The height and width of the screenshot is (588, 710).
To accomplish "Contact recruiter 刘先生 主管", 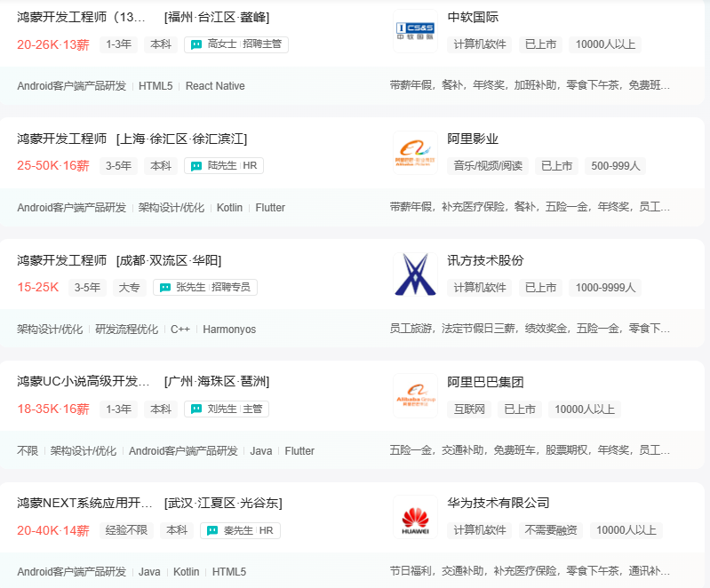I will point(227,409).
